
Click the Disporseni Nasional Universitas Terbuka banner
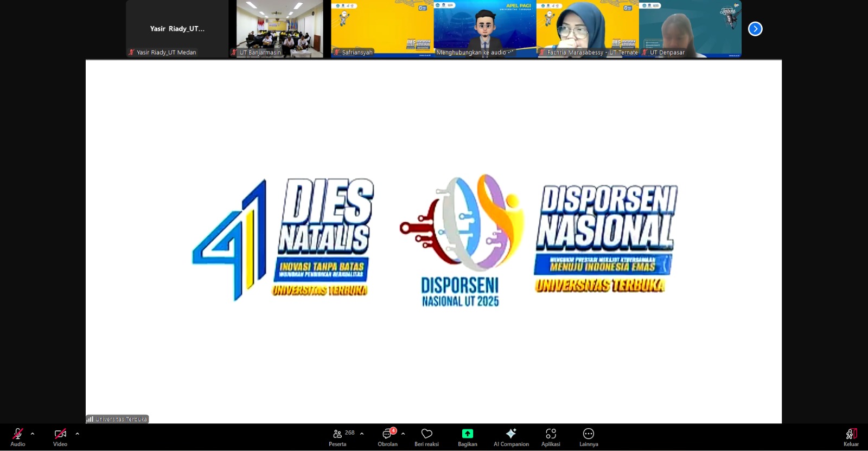pos(605,239)
